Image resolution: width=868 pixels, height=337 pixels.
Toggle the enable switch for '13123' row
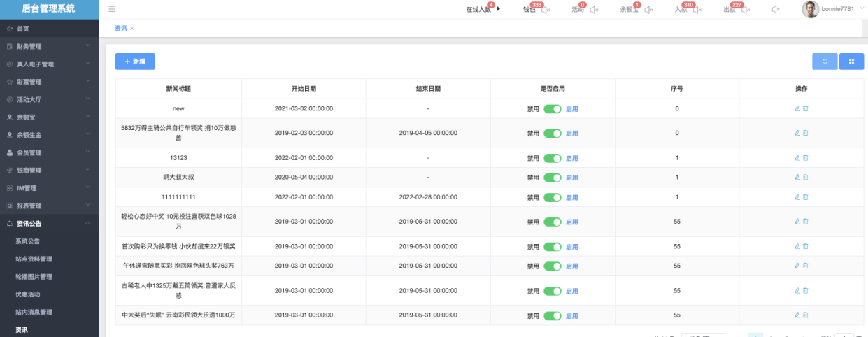553,158
